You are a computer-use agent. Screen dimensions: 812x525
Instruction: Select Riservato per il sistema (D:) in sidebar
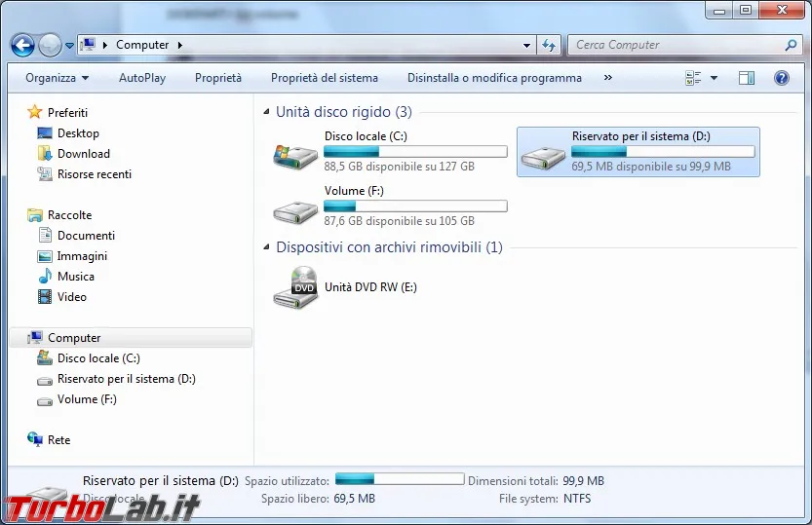[127, 379]
